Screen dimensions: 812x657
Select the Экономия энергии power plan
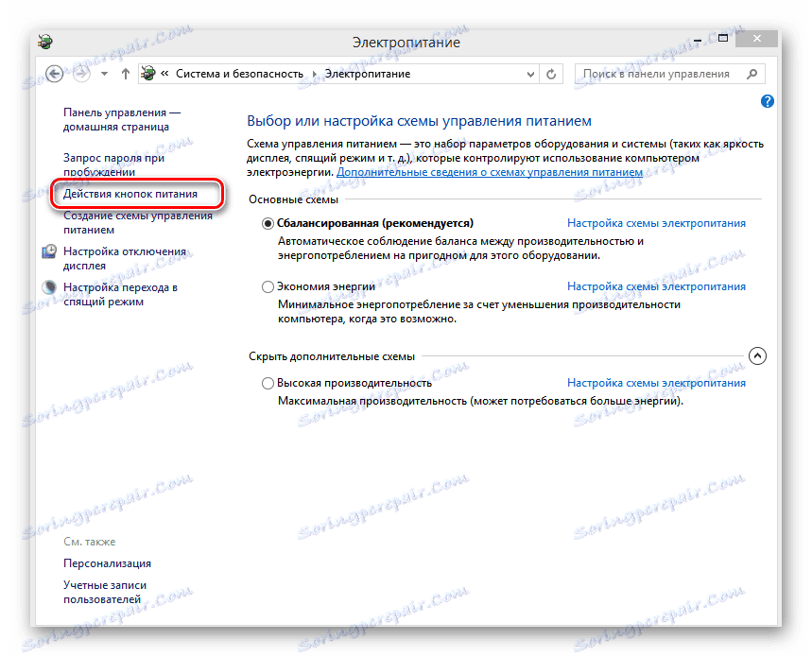pos(268,286)
